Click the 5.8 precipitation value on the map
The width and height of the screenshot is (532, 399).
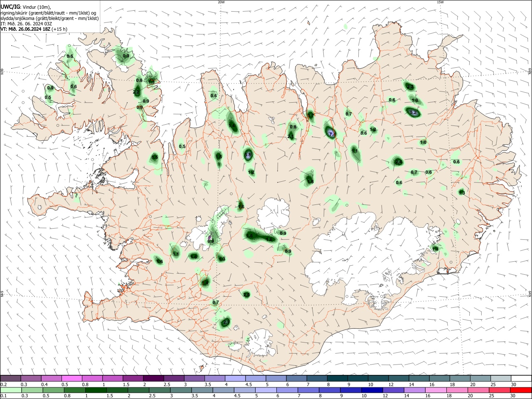(248, 155)
